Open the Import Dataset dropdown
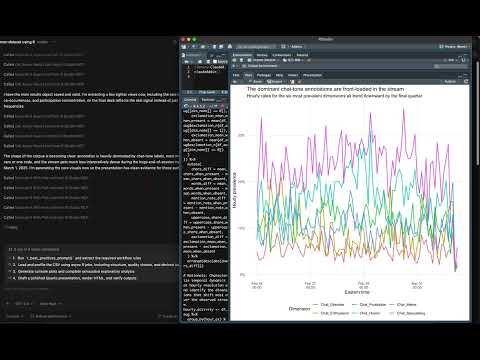This screenshot has height=360, width=480. pyautogui.click(x=264, y=60)
